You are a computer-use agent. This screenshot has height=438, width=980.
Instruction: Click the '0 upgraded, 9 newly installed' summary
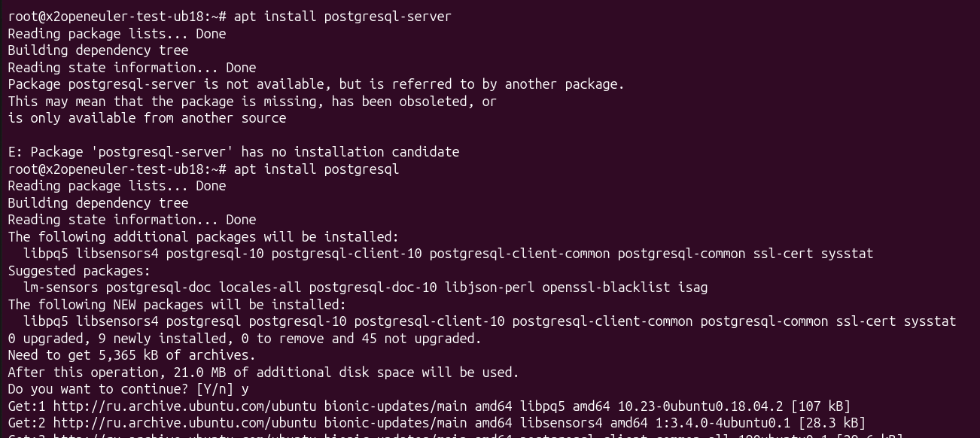point(245,339)
